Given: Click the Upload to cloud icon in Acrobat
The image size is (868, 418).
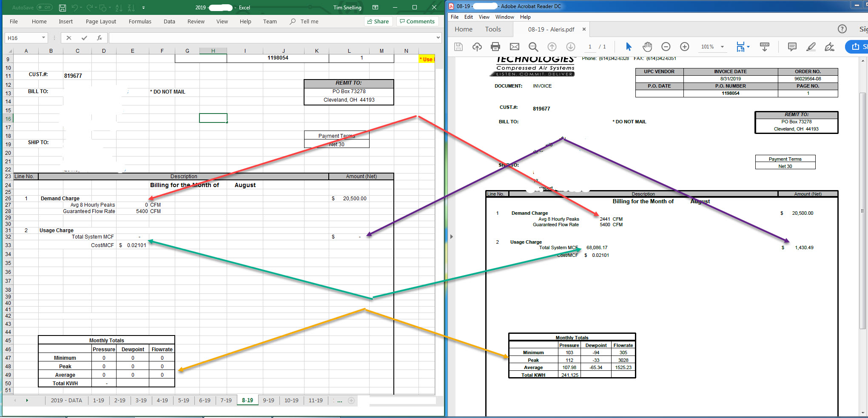Looking at the screenshot, I should tap(477, 47).
